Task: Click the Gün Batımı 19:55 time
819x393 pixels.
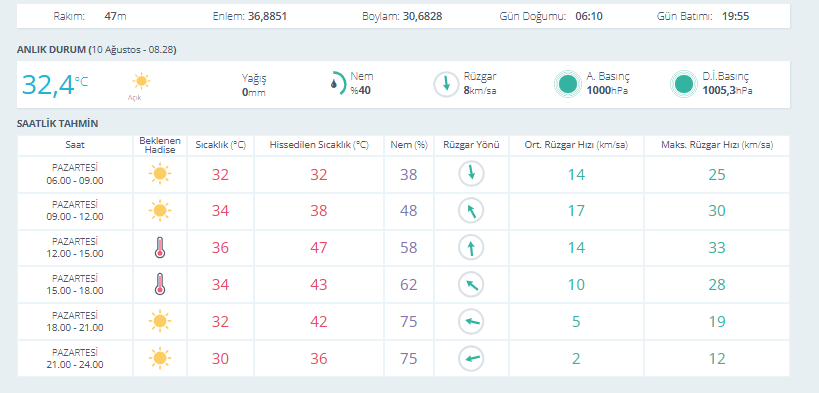Action: click(735, 16)
